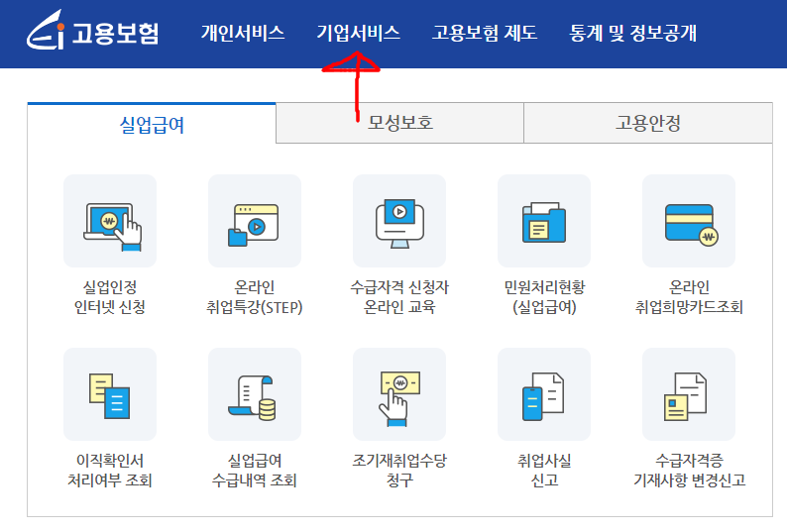The image size is (787, 532).
Task: Click the 수급자격증 기재사항 변경신고 certificate icon
Action: (689, 394)
